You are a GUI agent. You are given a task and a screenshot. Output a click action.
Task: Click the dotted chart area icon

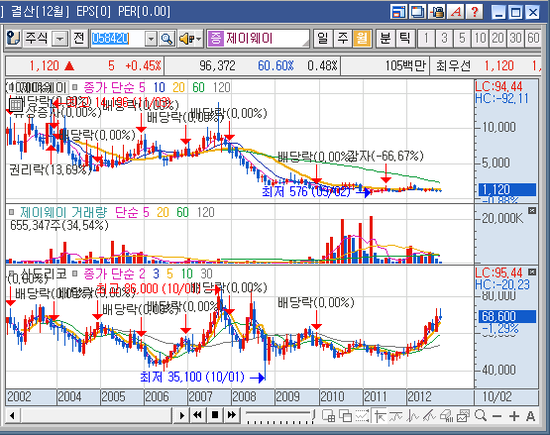[362, 416]
